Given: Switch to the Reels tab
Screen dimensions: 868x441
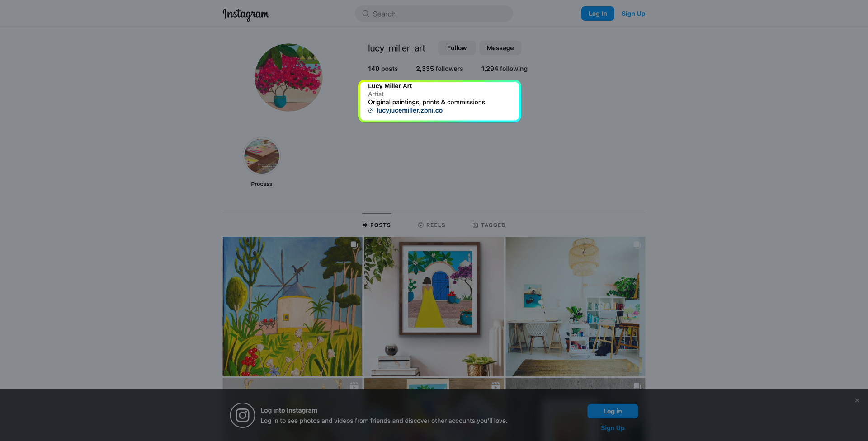Looking at the screenshot, I should [432, 225].
